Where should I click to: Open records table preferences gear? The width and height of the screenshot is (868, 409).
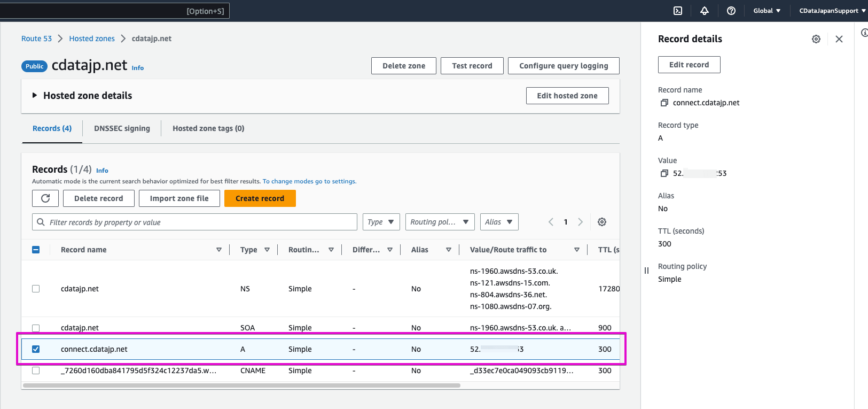point(602,222)
